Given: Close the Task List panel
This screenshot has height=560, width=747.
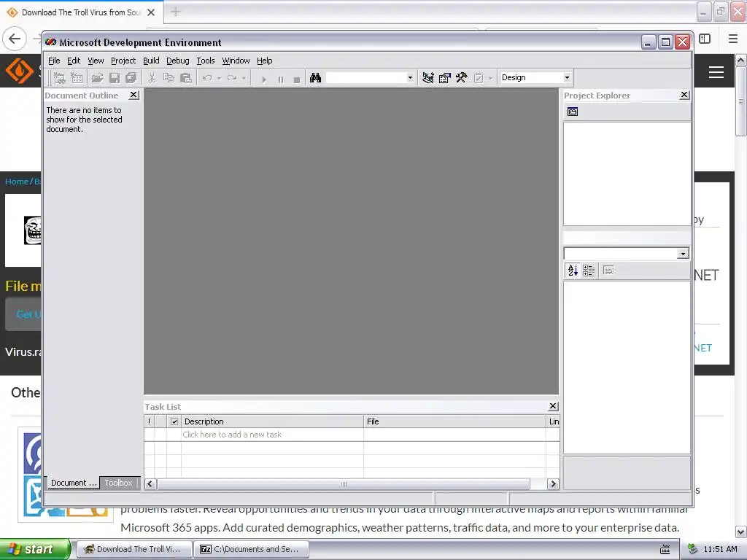Looking at the screenshot, I should pyautogui.click(x=553, y=406).
